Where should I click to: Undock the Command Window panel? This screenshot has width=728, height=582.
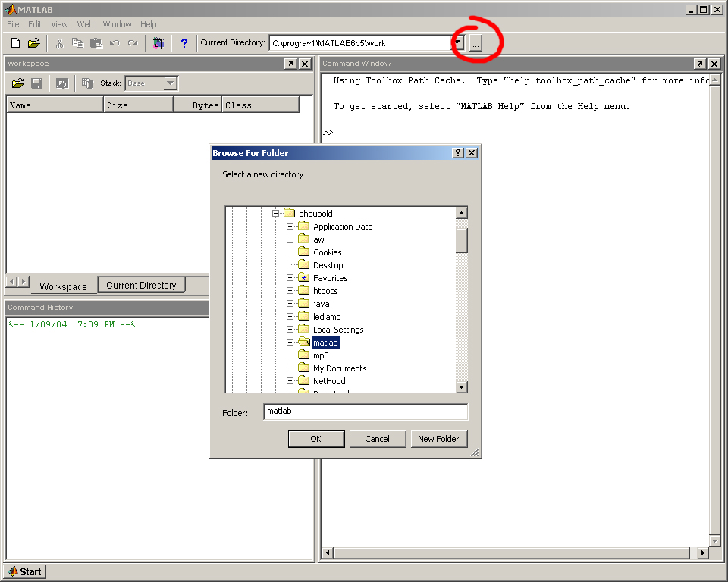click(700, 64)
